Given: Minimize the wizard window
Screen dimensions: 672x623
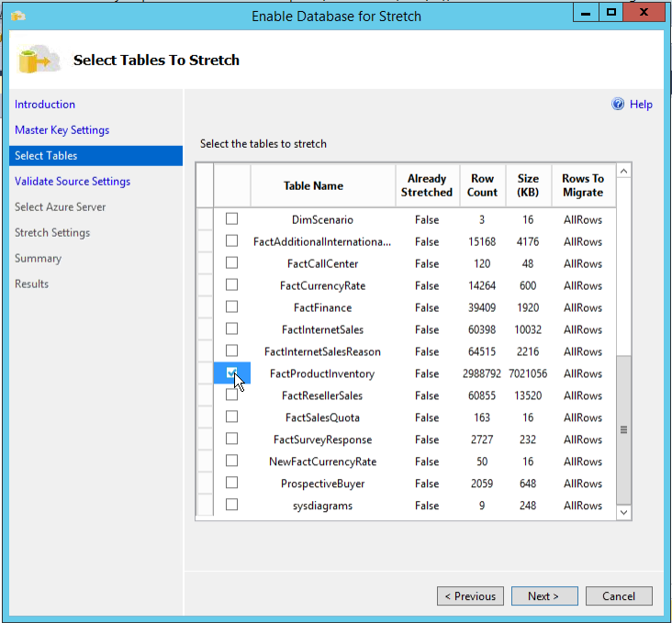Looking at the screenshot, I should (586, 13).
